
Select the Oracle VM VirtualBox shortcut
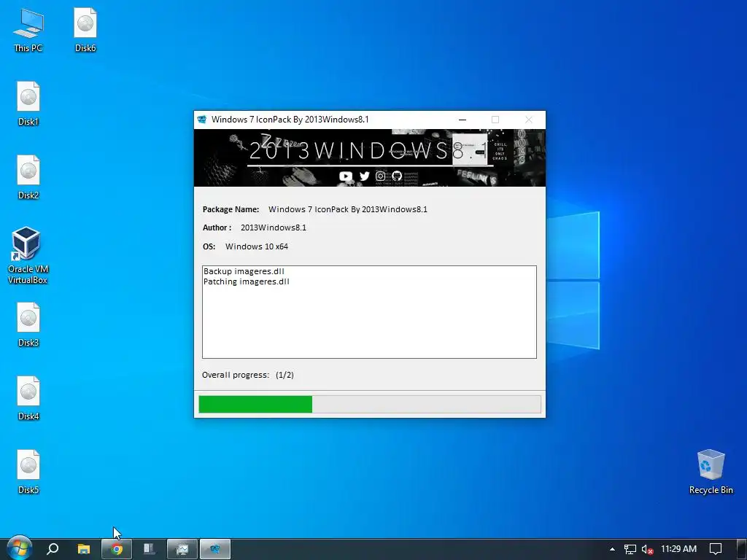coord(28,256)
